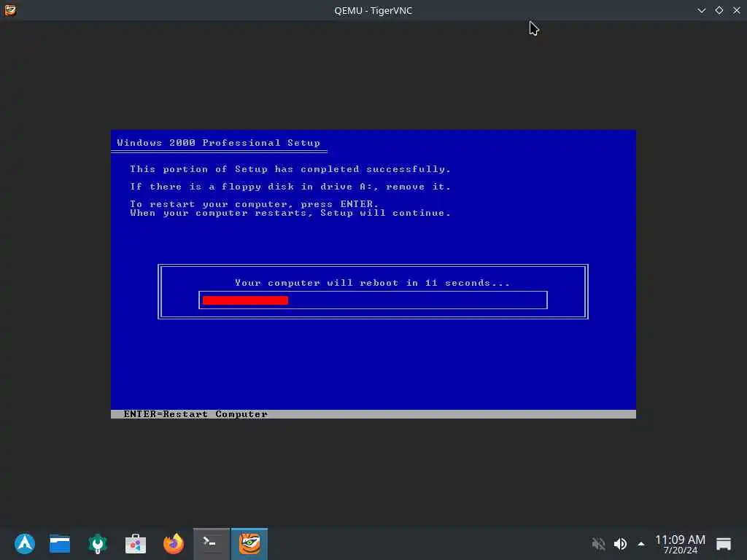Open the file manager from taskbar
The height and width of the screenshot is (560, 747).
click(60, 543)
